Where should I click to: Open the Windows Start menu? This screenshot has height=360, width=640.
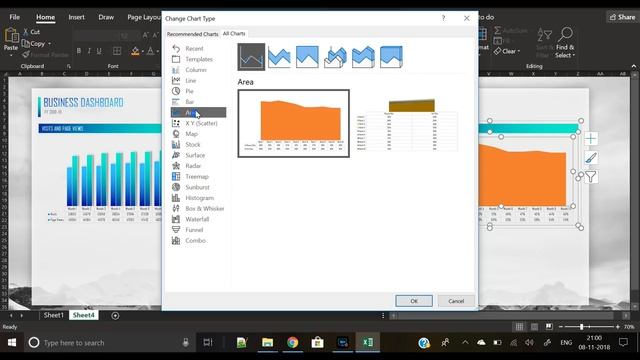tap(12, 342)
